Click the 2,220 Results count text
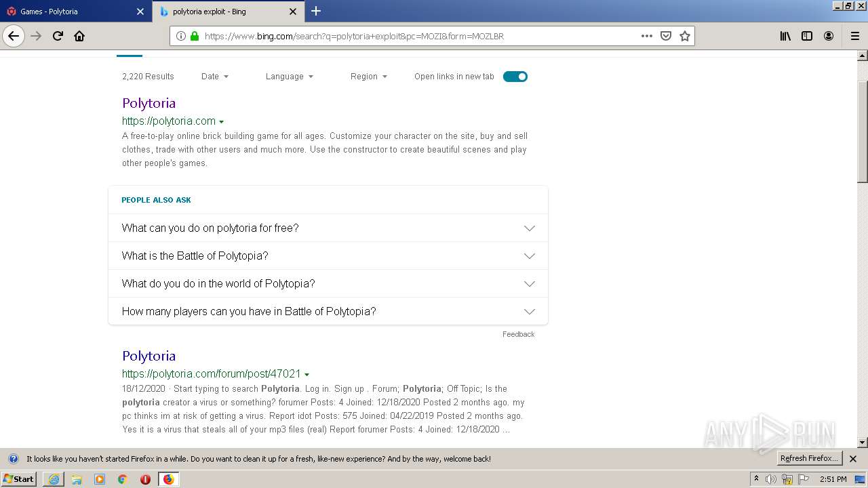The image size is (868, 488). tap(148, 77)
